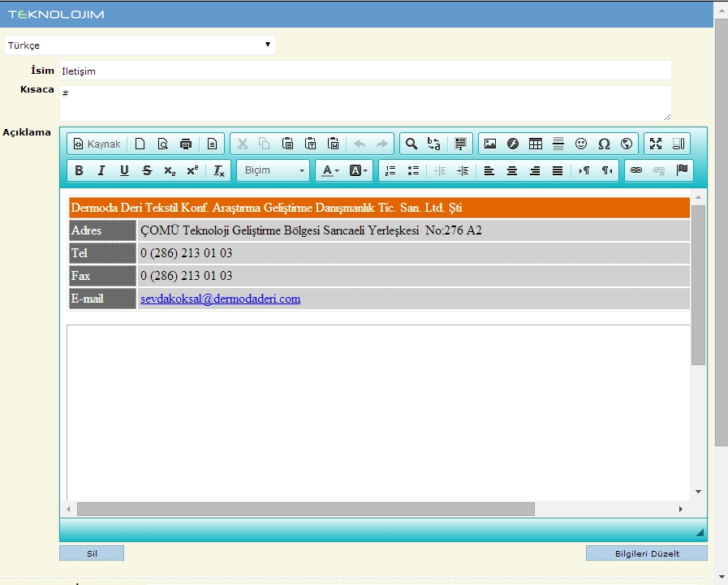Set right-to-left text direction
The image size is (728, 585).
coord(607,170)
